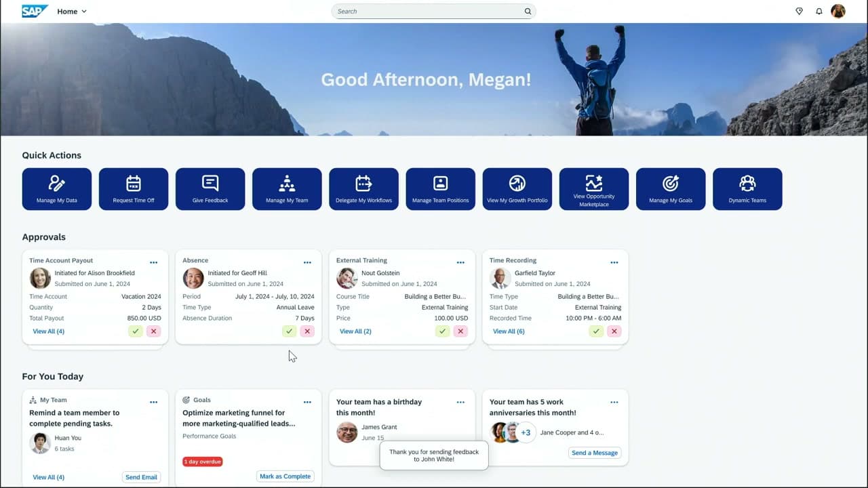The height and width of the screenshot is (488, 868).
Task: Open more options on Time Account Payout card
Action: point(154,262)
